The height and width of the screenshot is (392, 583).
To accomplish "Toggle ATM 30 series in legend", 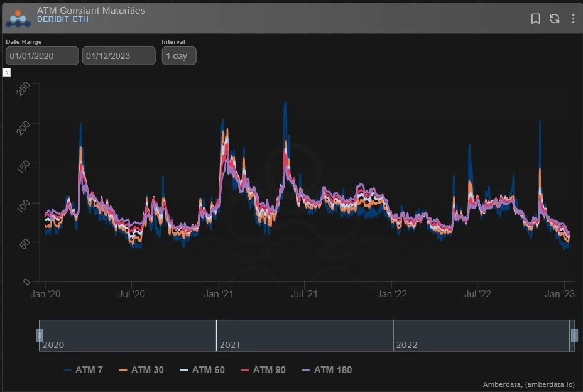I will pyautogui.click(x=141, y=369).
